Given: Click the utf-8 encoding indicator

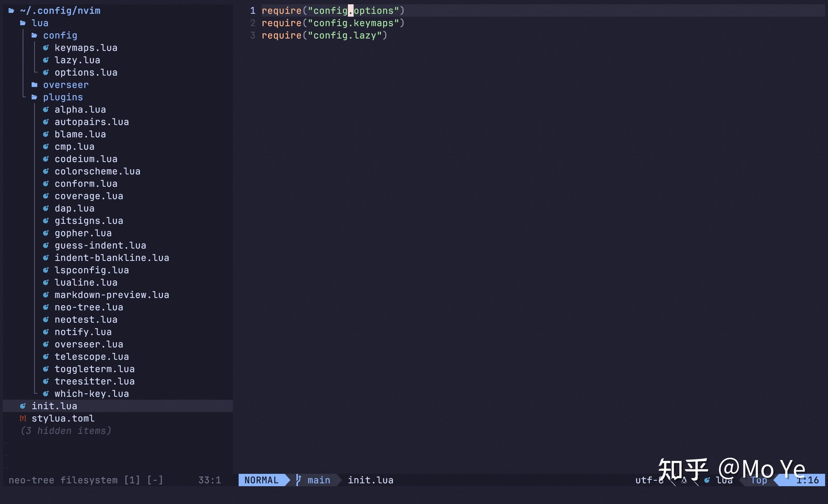Looking at the screenshot, I should point(649,480).
